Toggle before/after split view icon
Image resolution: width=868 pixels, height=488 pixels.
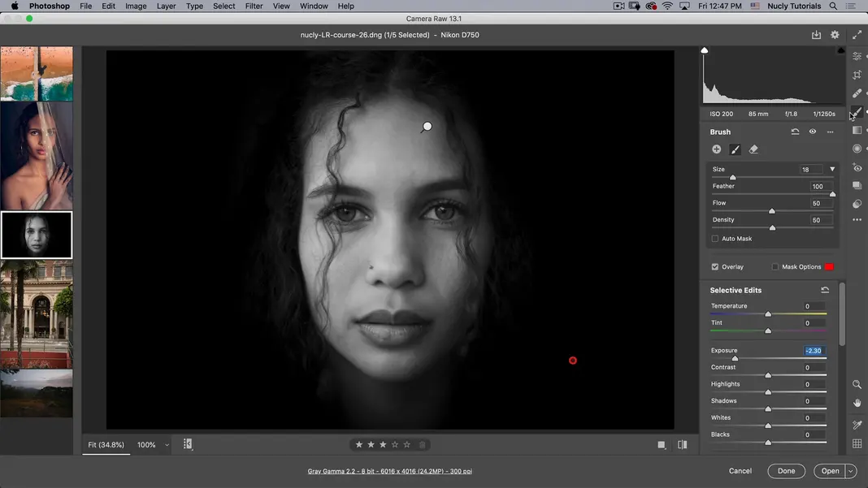682,445
